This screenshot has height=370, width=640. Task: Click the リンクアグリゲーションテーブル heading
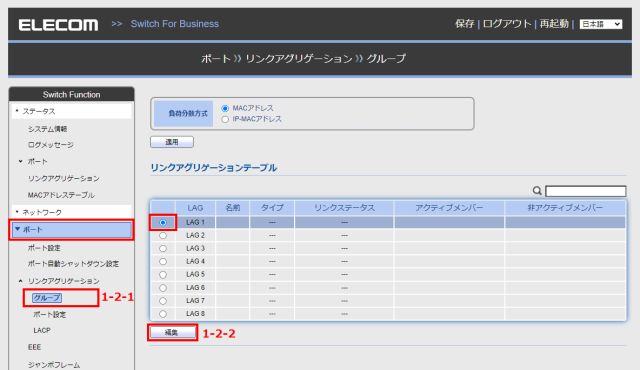(x=214, y=168)
